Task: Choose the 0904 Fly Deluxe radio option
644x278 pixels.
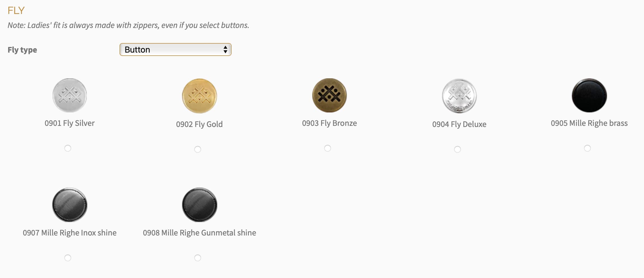Action: (458, 149)
